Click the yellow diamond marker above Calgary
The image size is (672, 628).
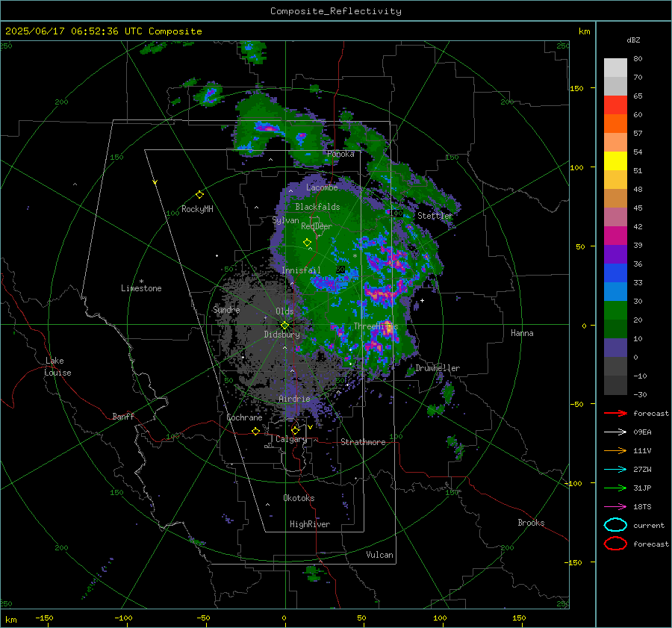[295, 430]
